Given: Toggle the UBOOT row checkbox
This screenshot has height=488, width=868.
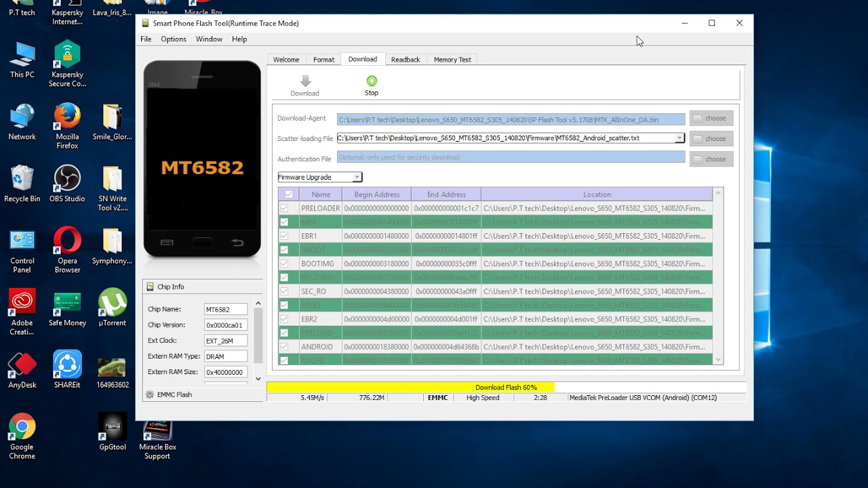Looking at the screenshot, I should click(x=284, y=250).
